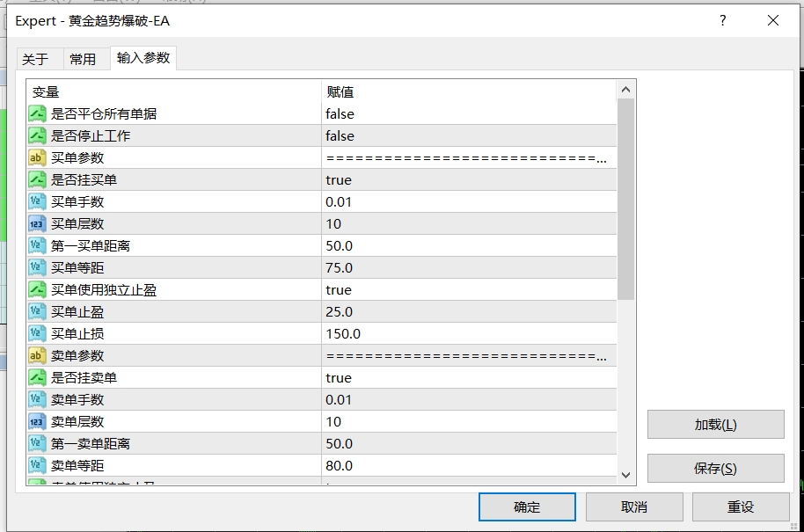Click the integer icon beside 卖单层数
This screenshot has width=804, height=532.
click(37, 421)
